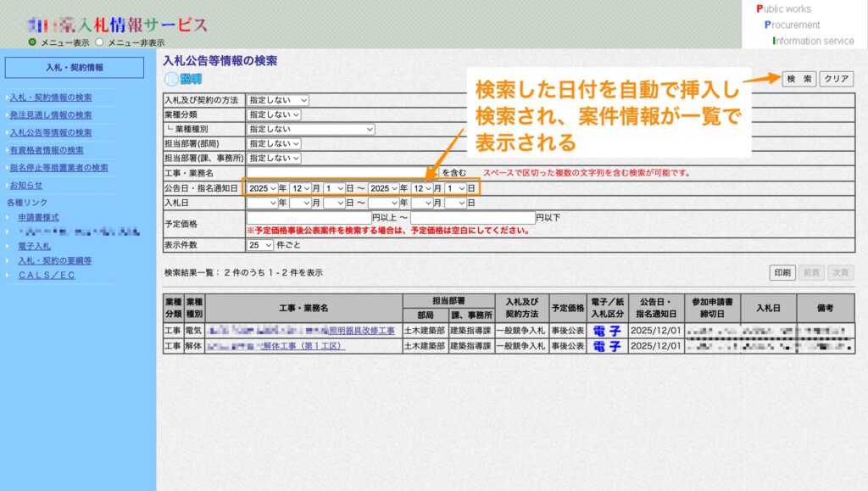Expand the 業種分類 dropdown
Viewport: 868px width, 491px height.
pos(274,114)
